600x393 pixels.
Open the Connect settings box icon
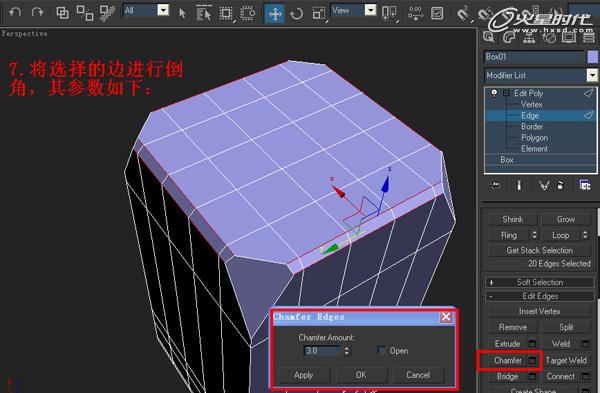coord(585,377)
